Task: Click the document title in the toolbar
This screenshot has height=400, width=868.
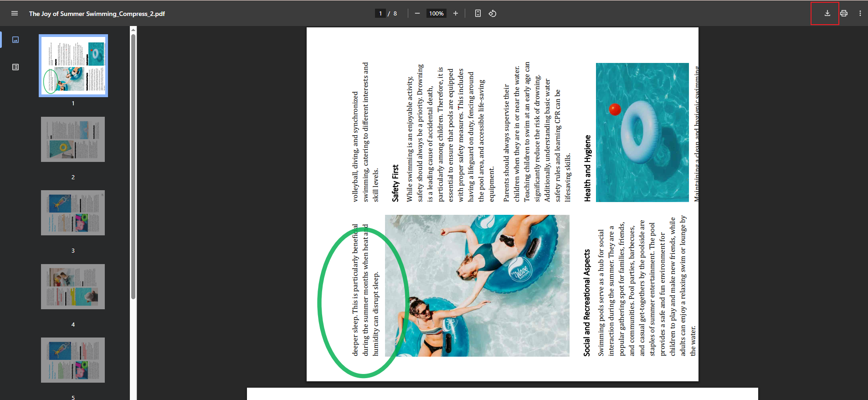Action: pyautogui.click(x=97, y=14)
